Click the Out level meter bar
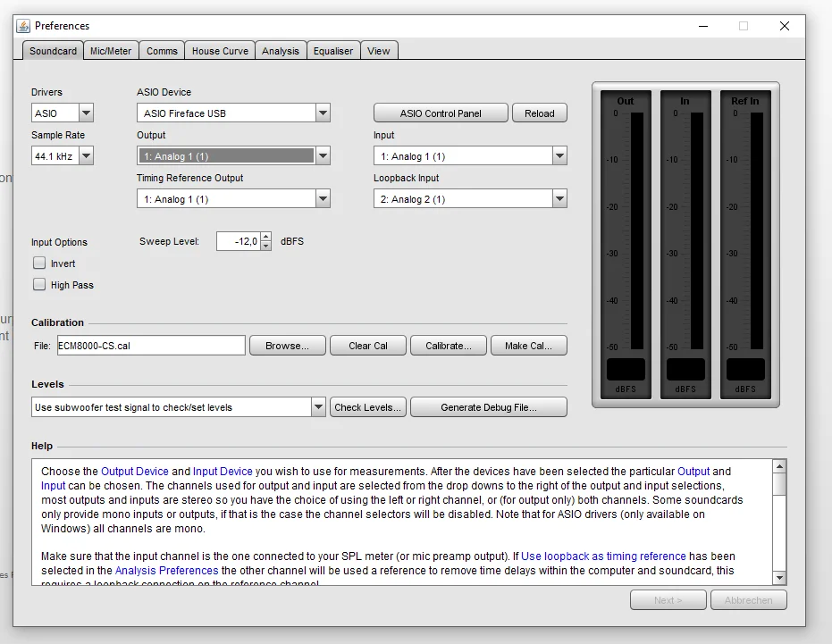Viewport: 832px width, 644px height. tap(636, 230)
